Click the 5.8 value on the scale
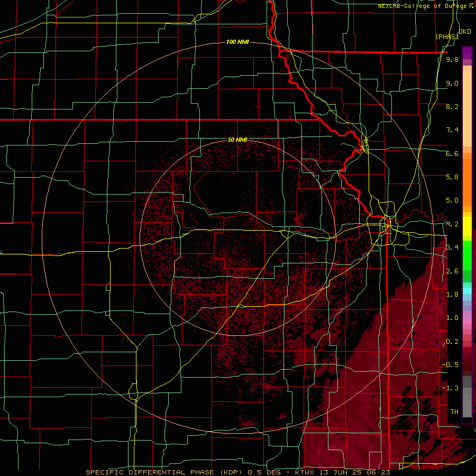 coord(452,177)
